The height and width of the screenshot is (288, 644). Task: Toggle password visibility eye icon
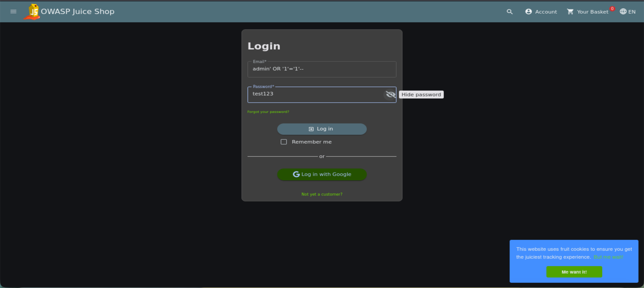click(x=390, y=95)
